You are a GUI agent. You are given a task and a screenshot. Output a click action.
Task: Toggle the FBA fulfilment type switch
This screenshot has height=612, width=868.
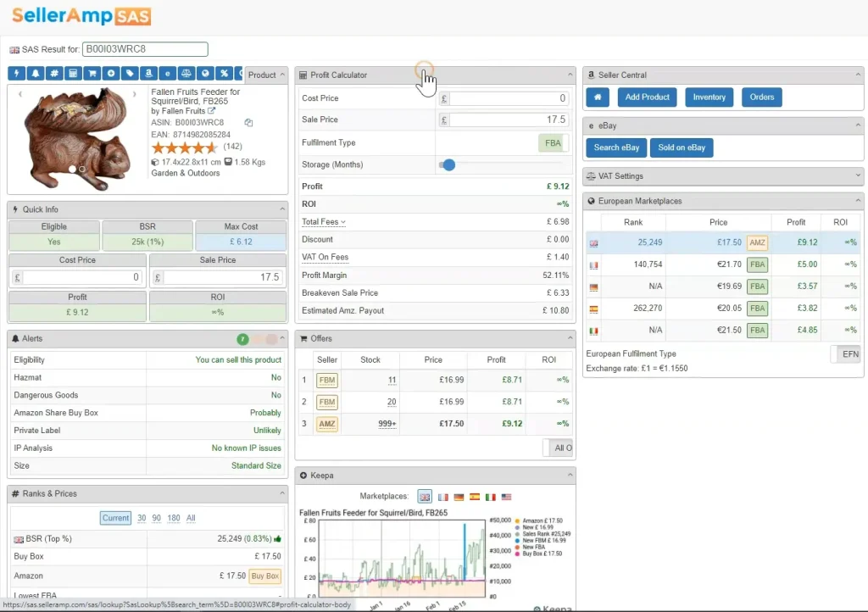pyautogui.click(x=553, y=142)
